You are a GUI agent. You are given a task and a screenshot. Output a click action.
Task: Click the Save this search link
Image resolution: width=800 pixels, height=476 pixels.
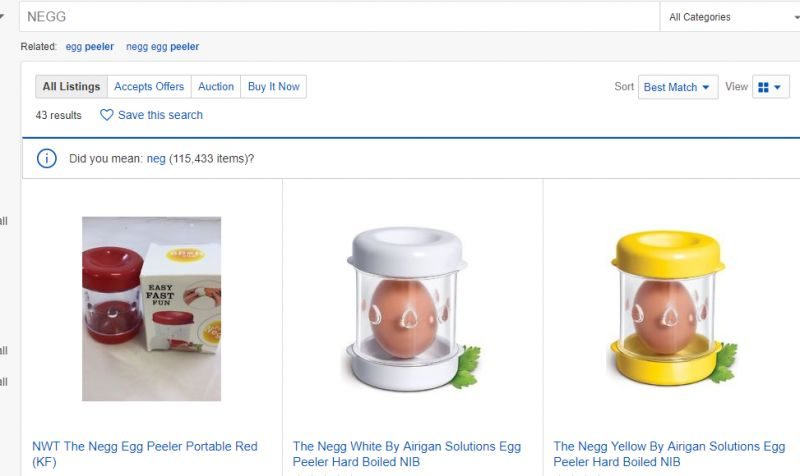tap(160, 115)
